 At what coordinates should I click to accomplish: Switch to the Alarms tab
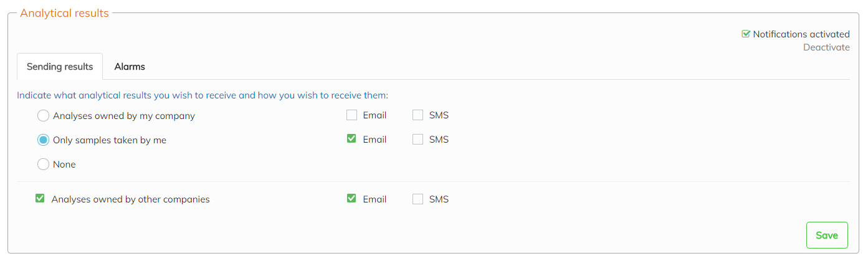click(130, 67)
